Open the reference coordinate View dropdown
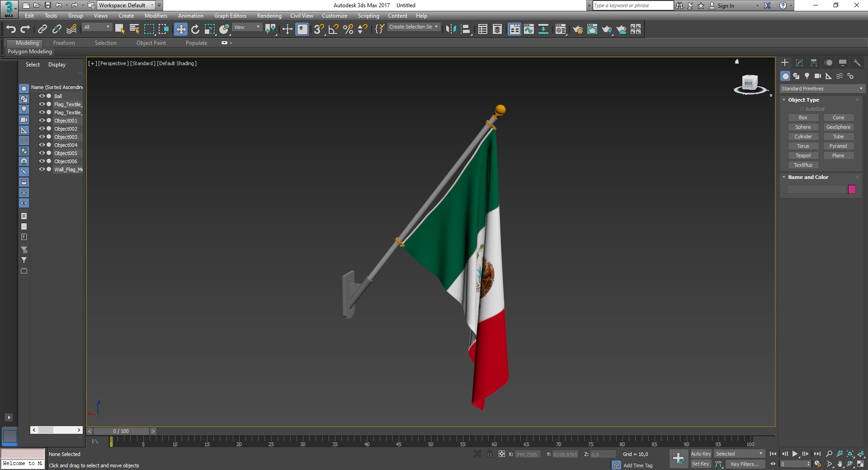868x470 pixels. [x=247, y=27]
